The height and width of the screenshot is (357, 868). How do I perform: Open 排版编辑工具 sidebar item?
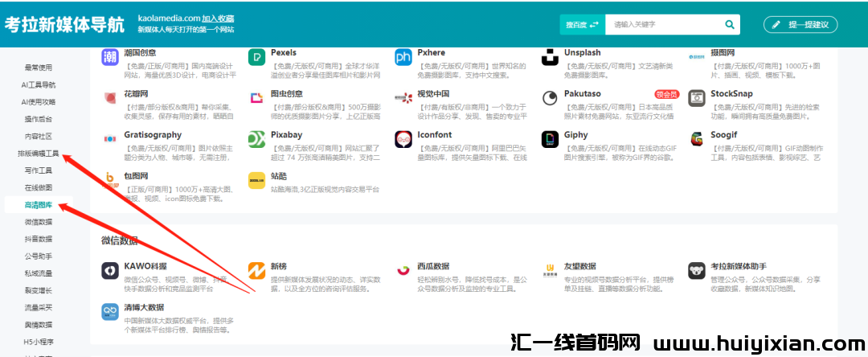pos(38,154)
